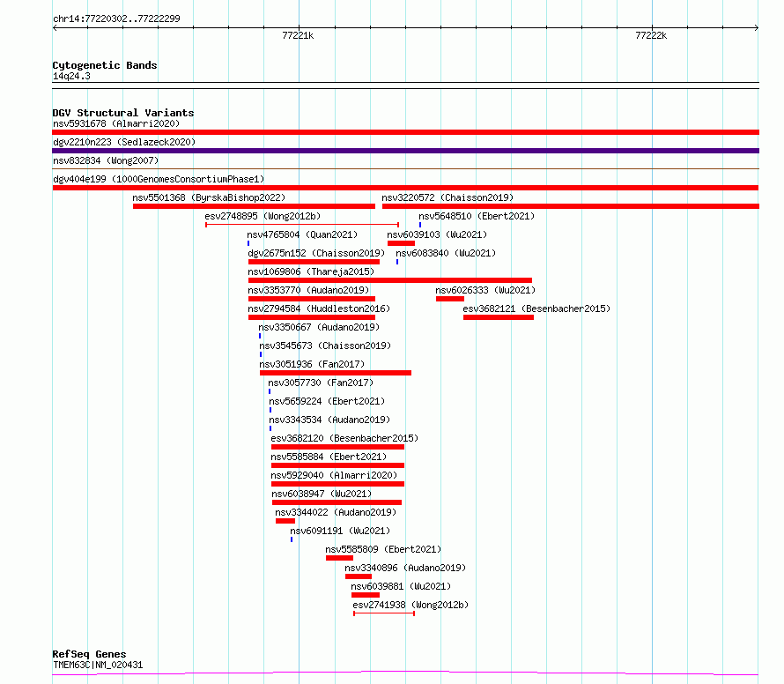
Task: Open nsv3343534 (Audano2019) variant
Action: (x=329, y=420)
